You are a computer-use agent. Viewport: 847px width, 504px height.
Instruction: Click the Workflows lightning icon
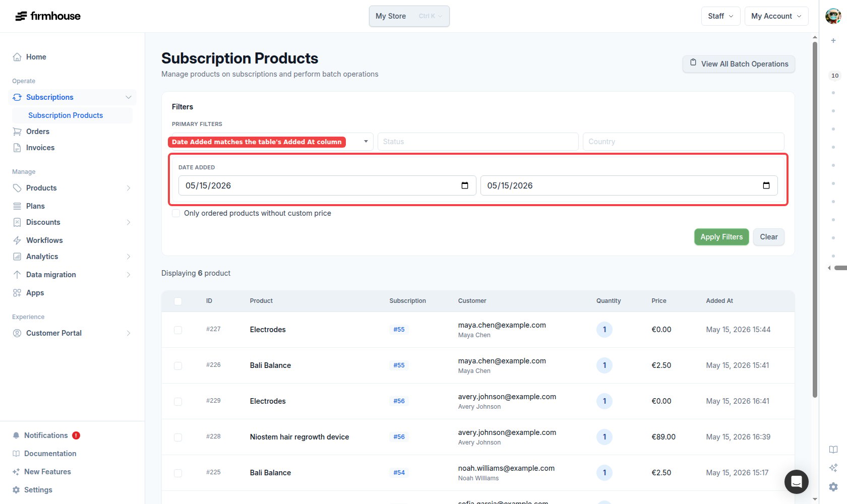click(17, 240)
